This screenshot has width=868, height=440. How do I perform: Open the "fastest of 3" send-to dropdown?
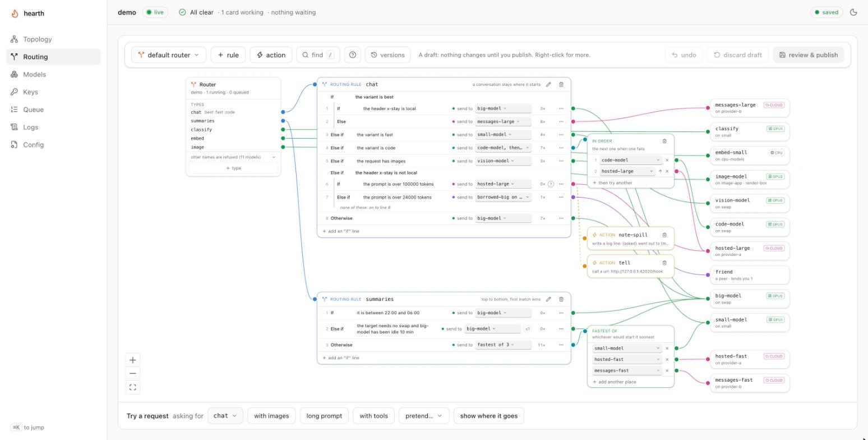coord(503,345)
